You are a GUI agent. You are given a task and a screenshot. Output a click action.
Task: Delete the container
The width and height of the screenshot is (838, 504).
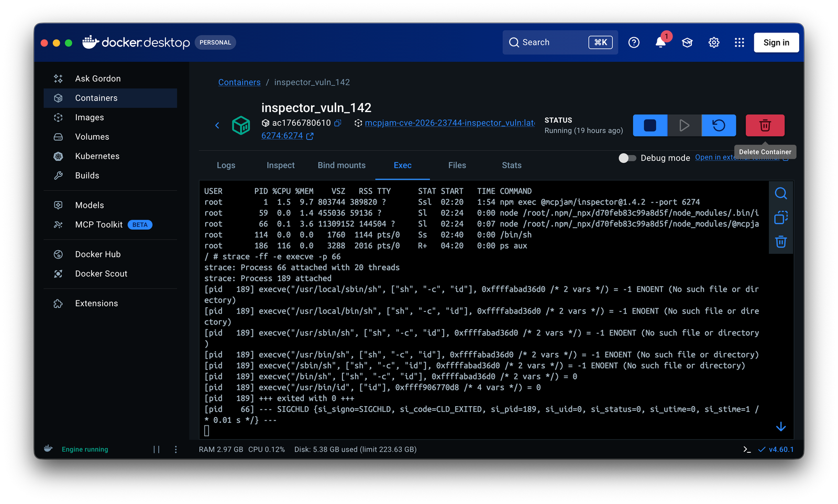pyautogui.click(x=765, y=126)
